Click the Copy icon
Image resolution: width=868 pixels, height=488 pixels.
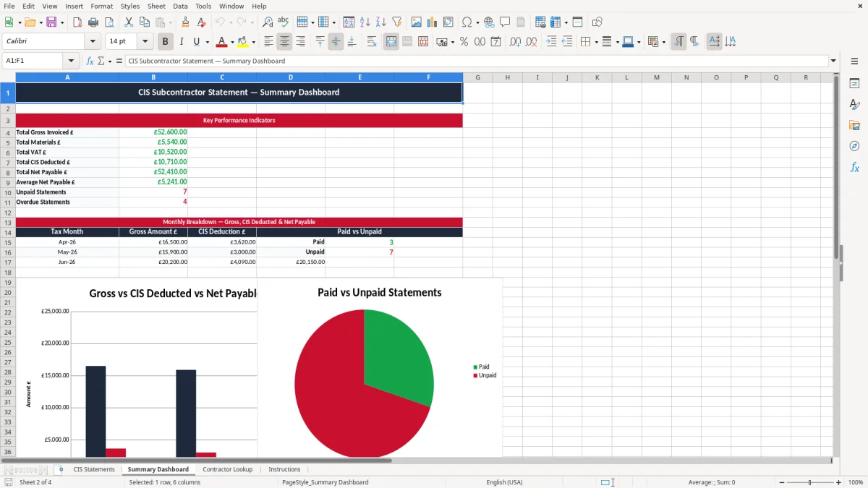click(x=144, y=22)
